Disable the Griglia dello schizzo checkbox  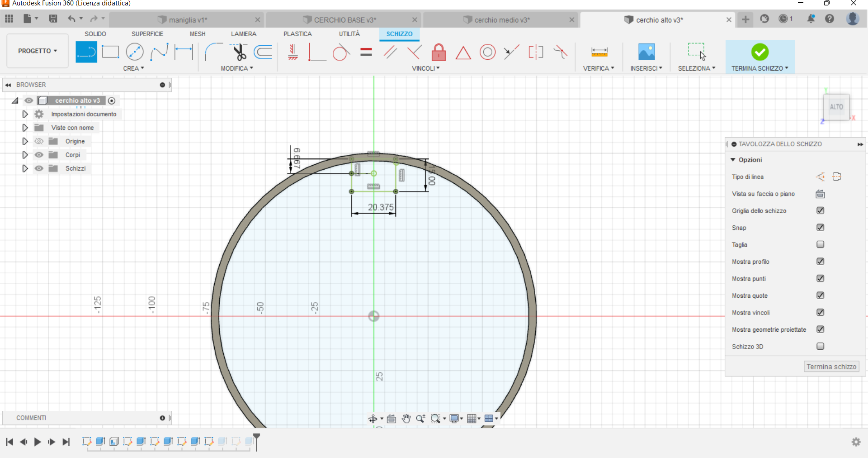pos(821,210)
